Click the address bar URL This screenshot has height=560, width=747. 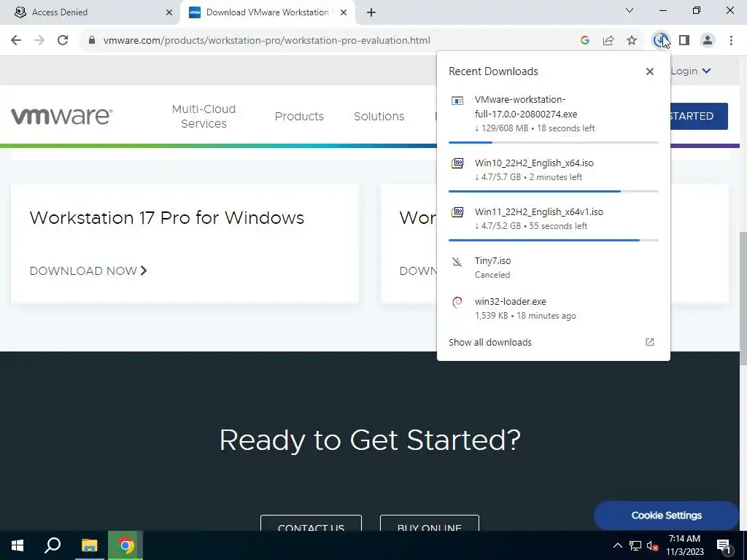[x=267, y=41]
